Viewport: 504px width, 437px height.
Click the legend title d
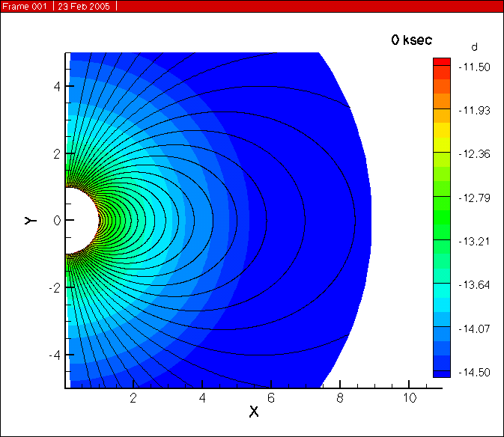click(x=474, y=47)
